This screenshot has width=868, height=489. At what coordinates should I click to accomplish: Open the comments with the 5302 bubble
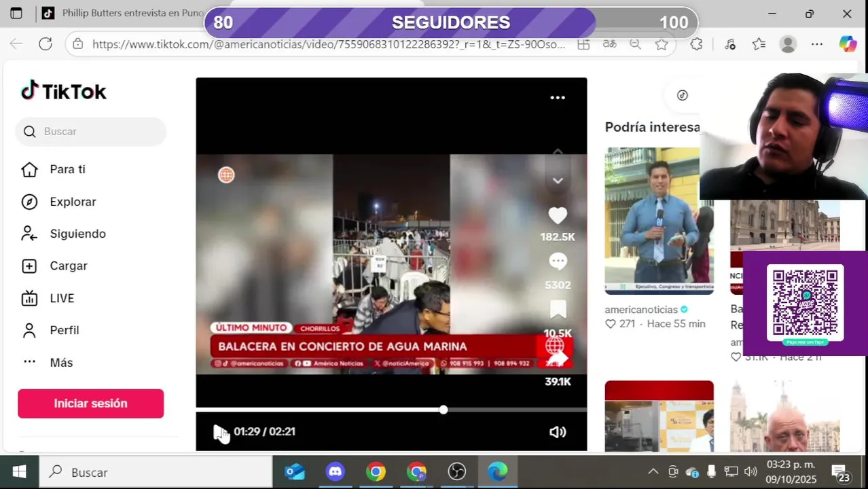coord(558,262)
